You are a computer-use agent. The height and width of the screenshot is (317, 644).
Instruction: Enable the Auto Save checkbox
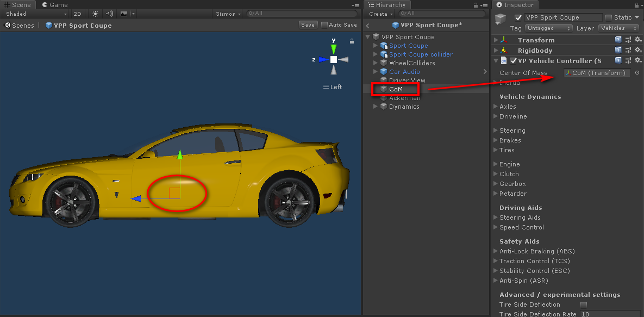pos(324,24)
